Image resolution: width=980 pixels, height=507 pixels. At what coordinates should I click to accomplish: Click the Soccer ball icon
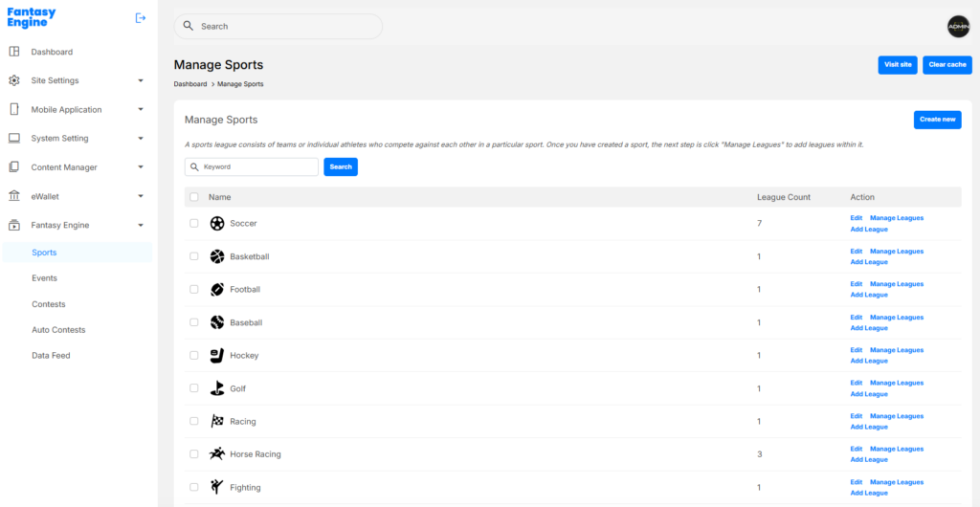click(217, 224)
